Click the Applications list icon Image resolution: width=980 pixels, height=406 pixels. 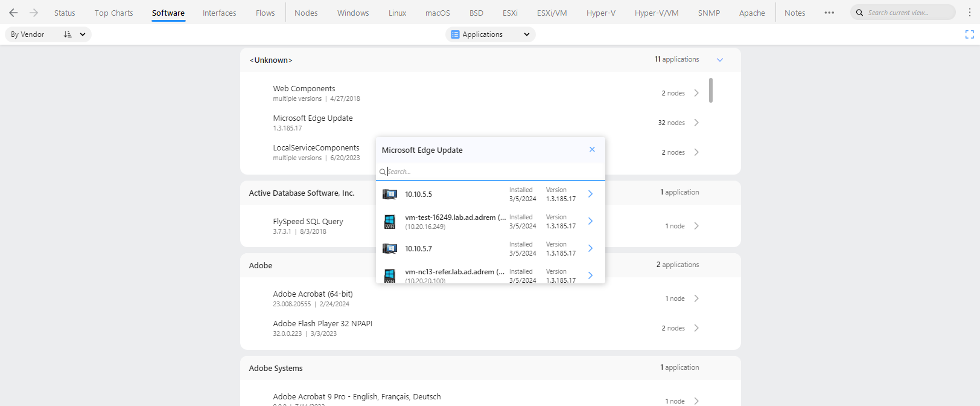(455, 34)
